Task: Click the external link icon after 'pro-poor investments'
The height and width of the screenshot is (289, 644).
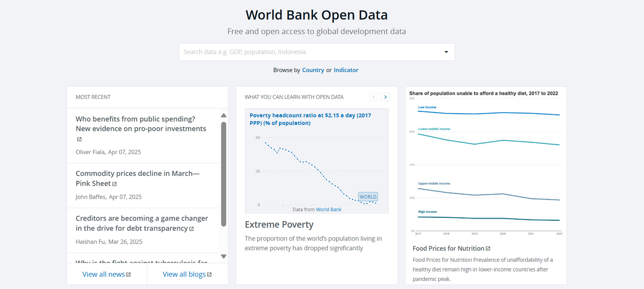Action: tap(79, 139)
